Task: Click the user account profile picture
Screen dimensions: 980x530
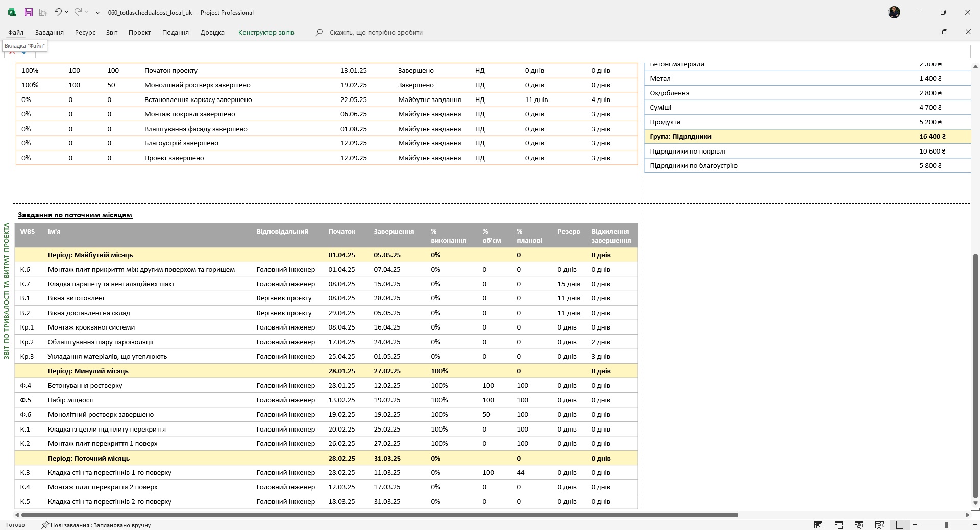Action: point(894,12)
